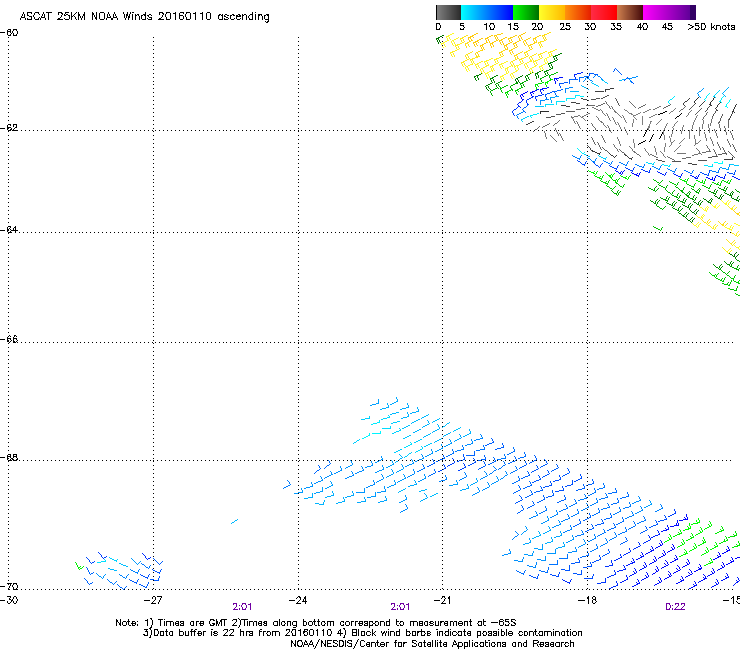Click the '10' value on the color scale

click(x=489, y=27)
